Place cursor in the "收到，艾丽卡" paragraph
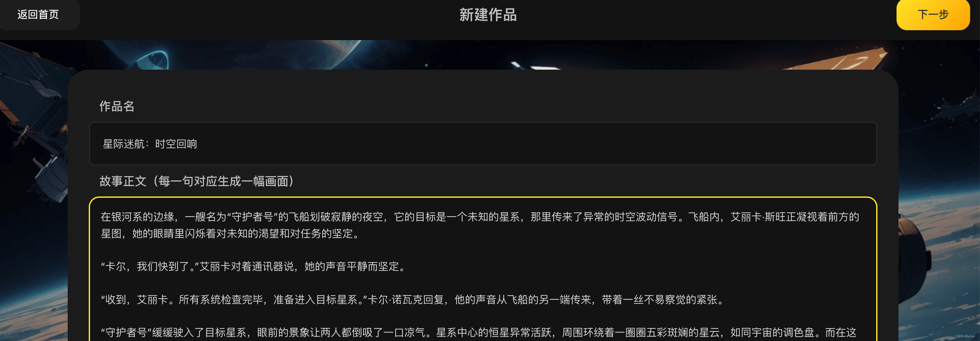 pos(413,300)
